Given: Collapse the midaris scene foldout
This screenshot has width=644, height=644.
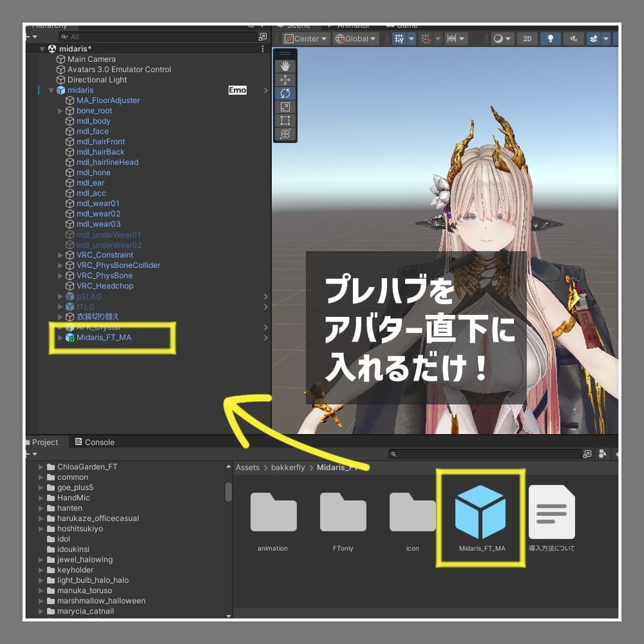Looking at the screenshot, I should tap(42, 49).
